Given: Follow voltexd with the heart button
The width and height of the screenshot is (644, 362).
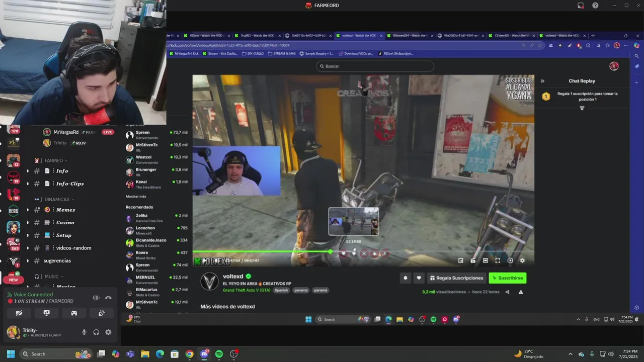Looking at the screenshot, I should pos(419,278).
